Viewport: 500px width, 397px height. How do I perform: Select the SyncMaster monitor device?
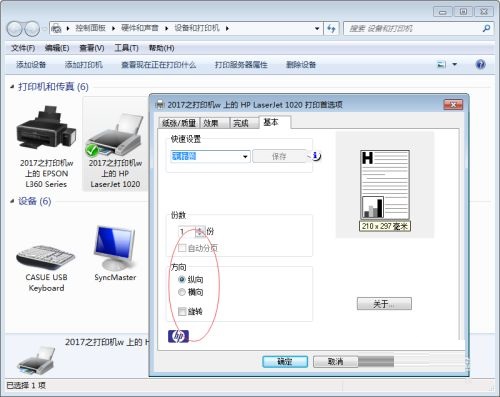click(115, 248)
